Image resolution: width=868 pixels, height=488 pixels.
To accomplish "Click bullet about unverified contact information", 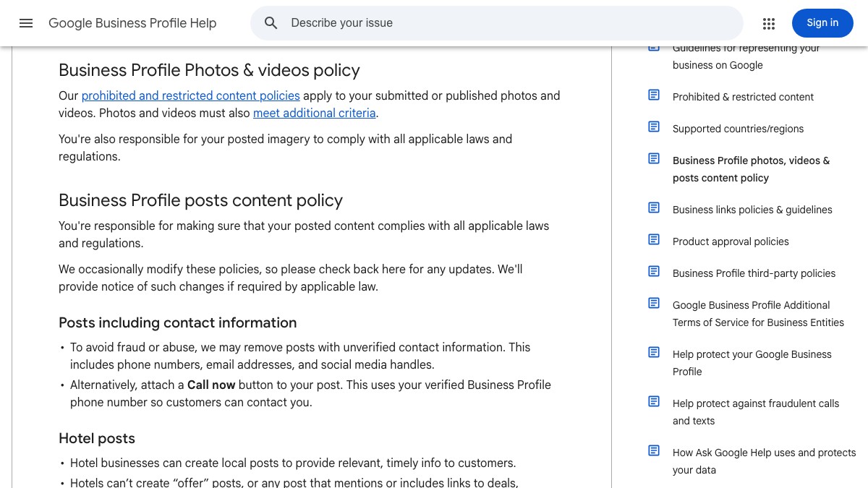I will coord(300,356).
